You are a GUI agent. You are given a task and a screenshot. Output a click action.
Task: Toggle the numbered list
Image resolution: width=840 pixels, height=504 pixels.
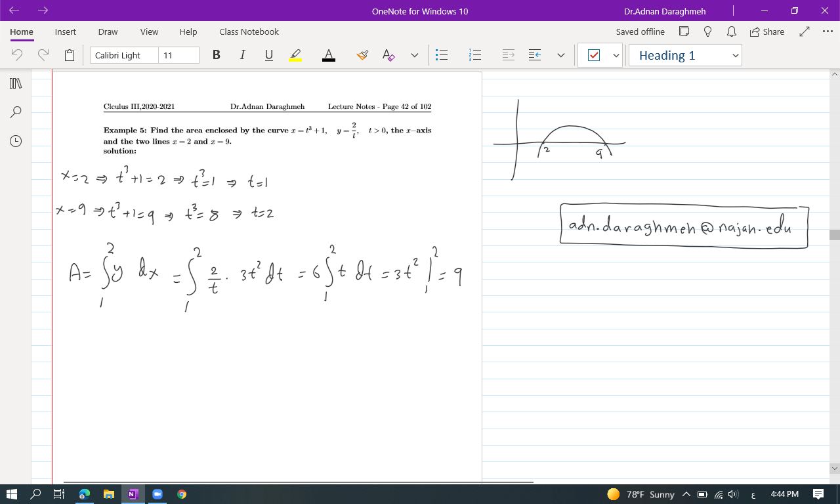click(475, 55)
